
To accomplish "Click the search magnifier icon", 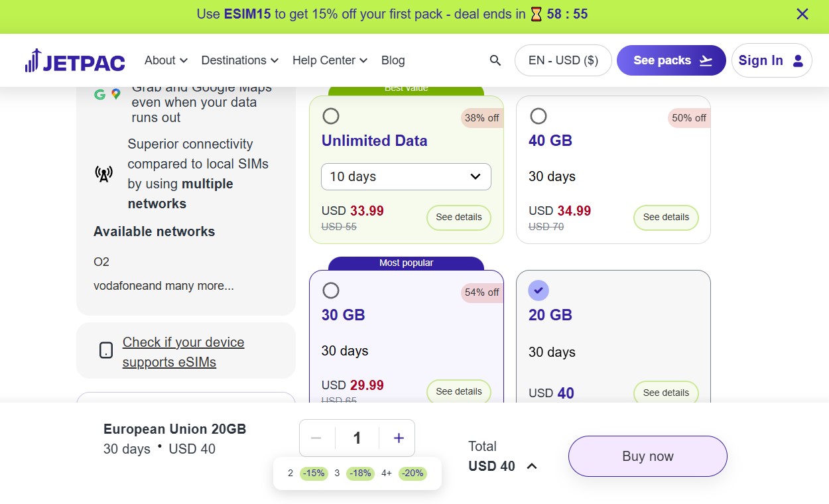I will point(495,60).
